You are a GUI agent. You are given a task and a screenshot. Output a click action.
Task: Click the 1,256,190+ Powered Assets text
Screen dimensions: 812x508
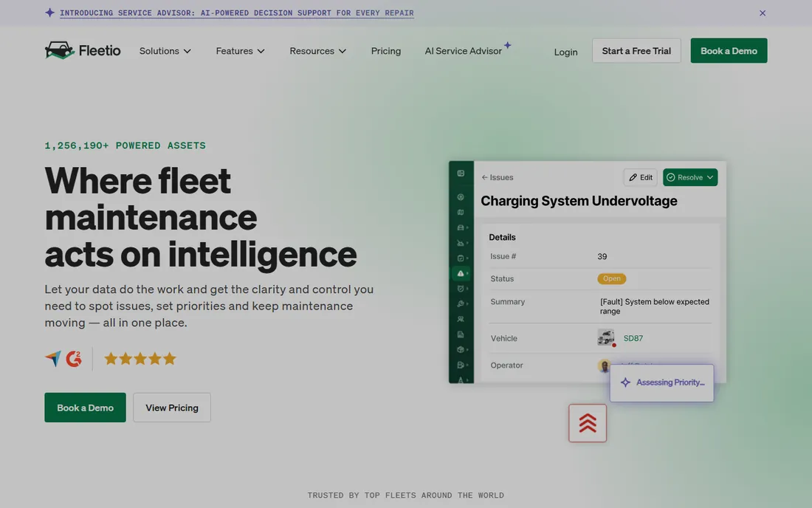tap(125, 145)
